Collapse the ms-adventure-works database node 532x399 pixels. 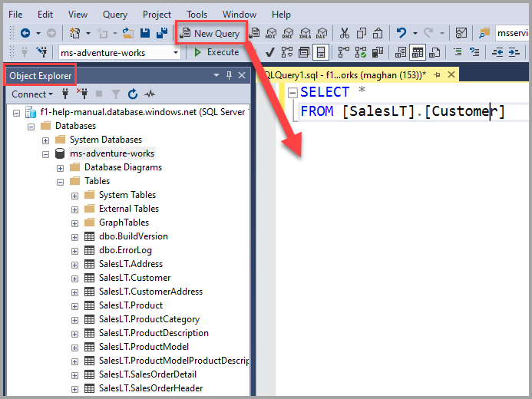[45, 154]
